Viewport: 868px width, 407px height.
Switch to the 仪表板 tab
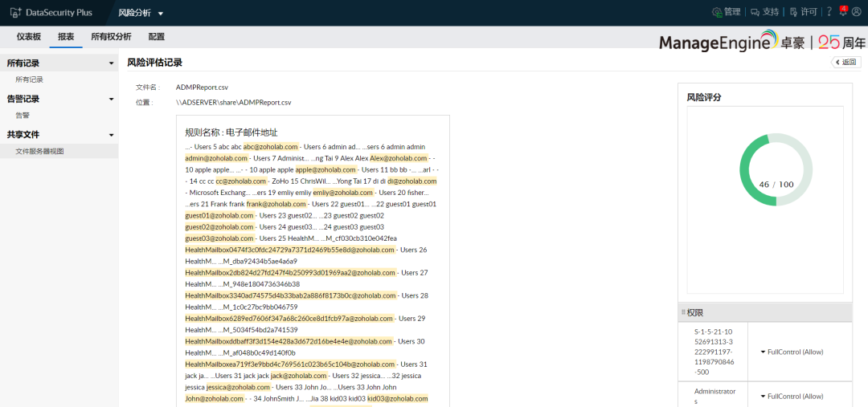[x=29, y=37]
